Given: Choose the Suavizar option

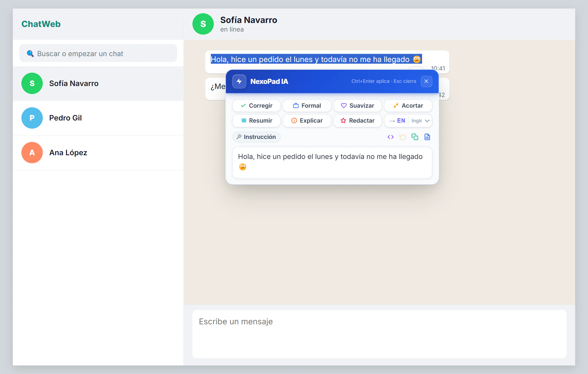Looking at the screenshot, I should [x=358, y=106].
